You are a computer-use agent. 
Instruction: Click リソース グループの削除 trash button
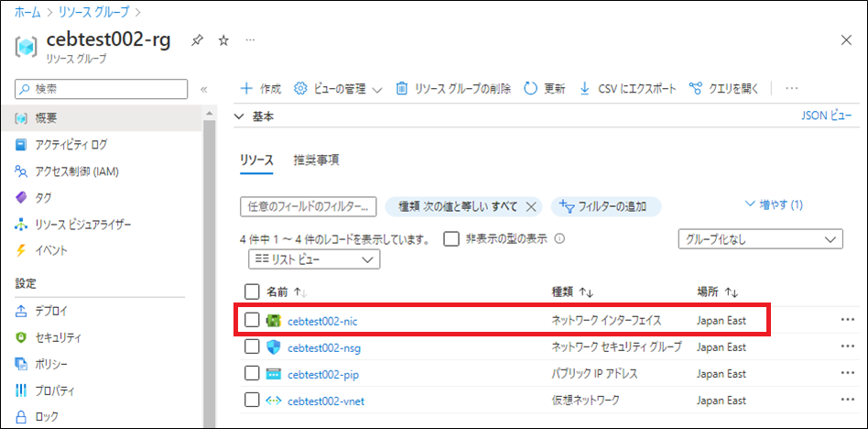coord(453,89)
